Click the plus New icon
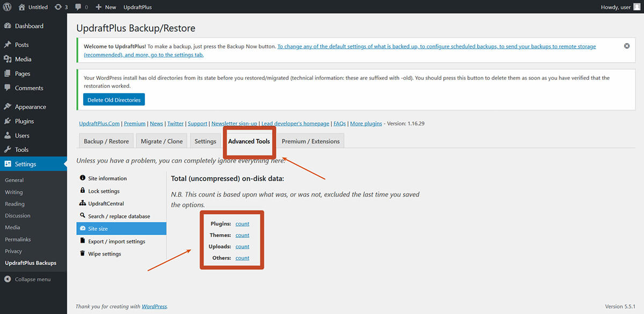644x314 pixels. pyautogui.click(x=99, y=7)
